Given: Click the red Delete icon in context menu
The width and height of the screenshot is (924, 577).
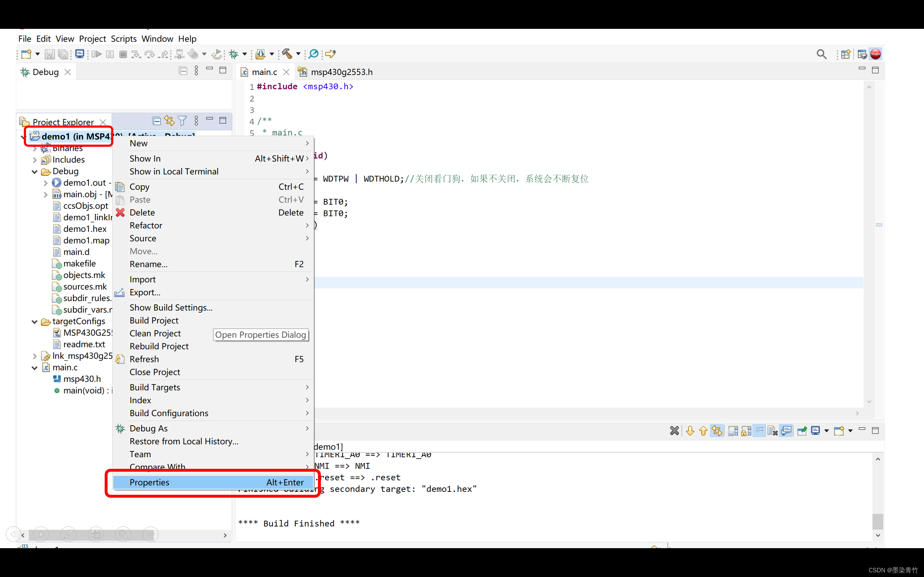Looking at the screenshot, I should (x=120, y=212).
